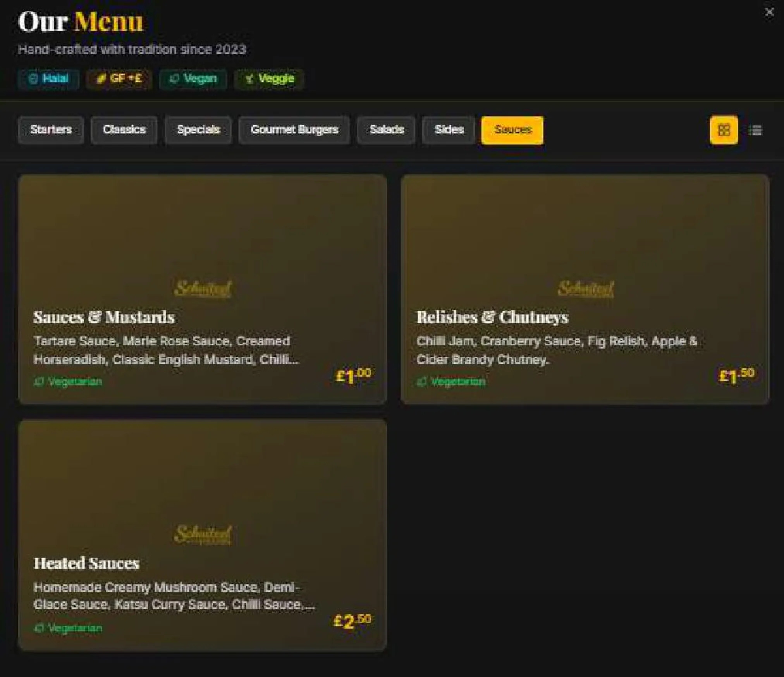Select the active Sauces tab
Image resolution: width=784 pixels, height=677 pixels.
coord(512,130)
